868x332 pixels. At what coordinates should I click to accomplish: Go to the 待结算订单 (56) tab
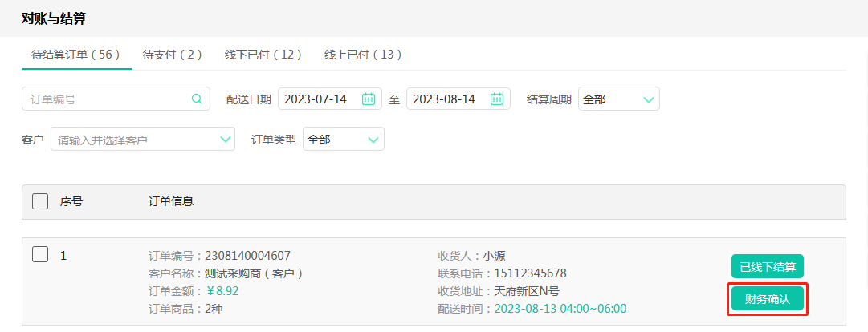point(75,55)
